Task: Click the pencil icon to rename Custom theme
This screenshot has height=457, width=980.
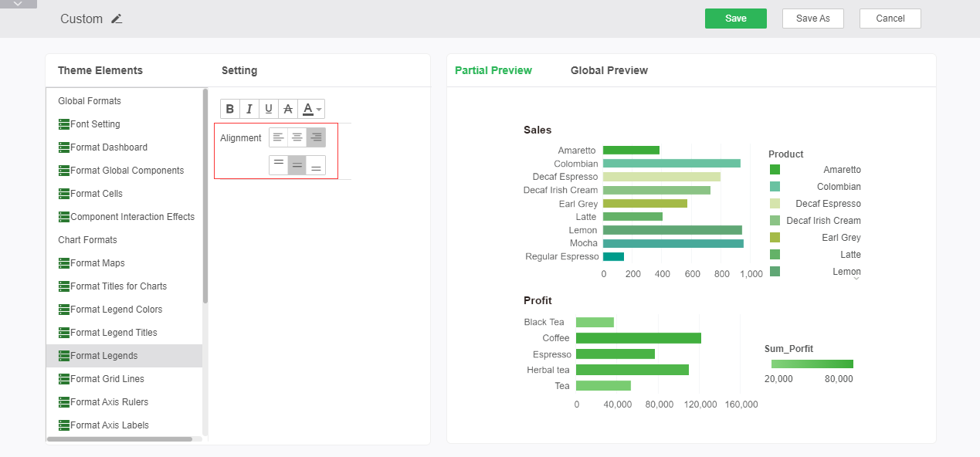Action: tap(117, 19)
